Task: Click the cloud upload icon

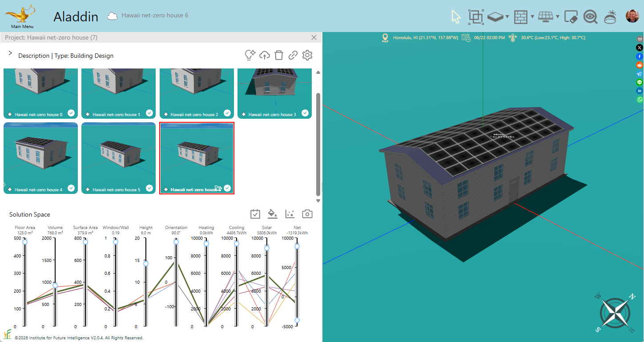Action: pos(265,55)
